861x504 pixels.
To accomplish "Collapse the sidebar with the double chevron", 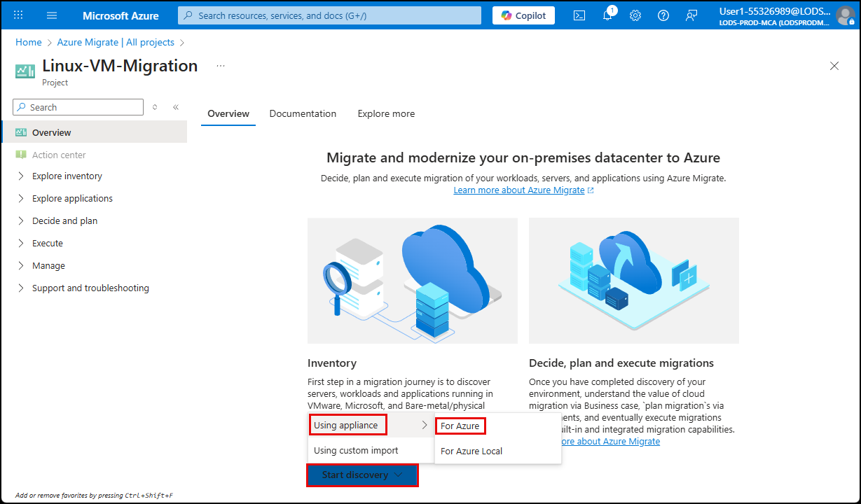I will (176, 107).
